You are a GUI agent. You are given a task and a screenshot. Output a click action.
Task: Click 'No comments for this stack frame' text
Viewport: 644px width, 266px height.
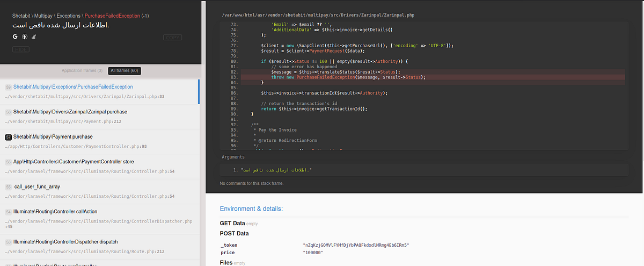(x=252, y=183)
